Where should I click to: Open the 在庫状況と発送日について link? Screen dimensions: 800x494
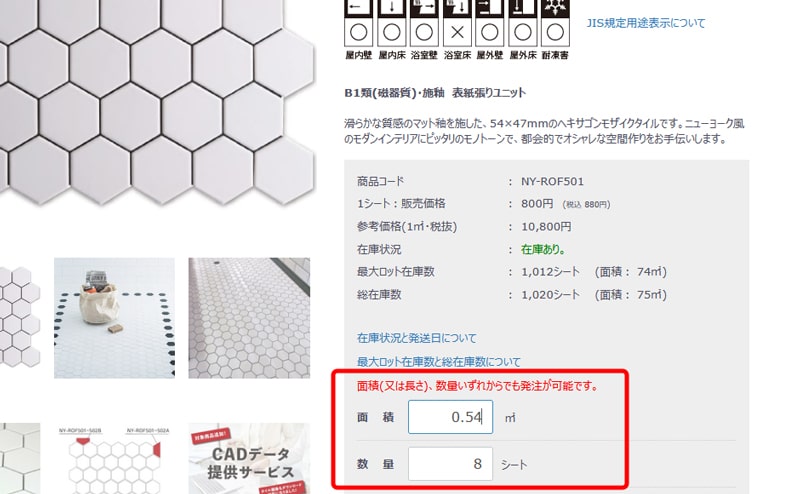coord(417,338)
